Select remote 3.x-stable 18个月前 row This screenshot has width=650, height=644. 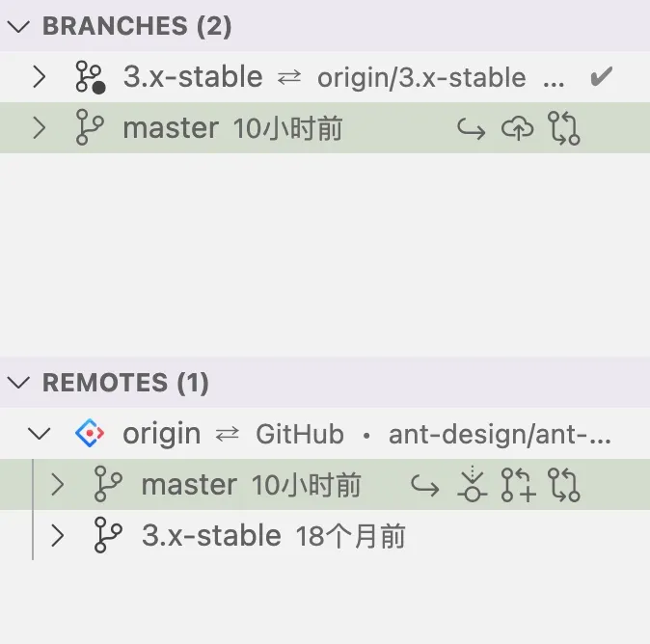pyautogui.click(x=325, y=535)
